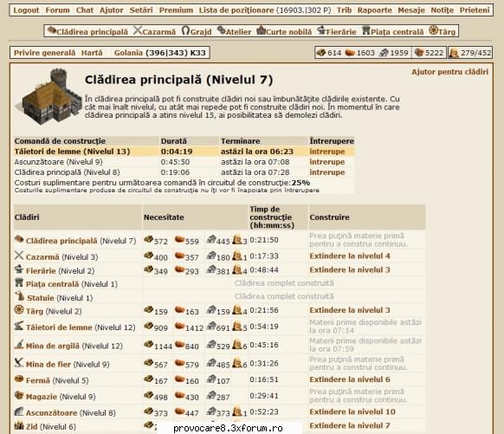Click the Zid wall row icon
Viewport: 504px width, 434px height.
(19, 425)
